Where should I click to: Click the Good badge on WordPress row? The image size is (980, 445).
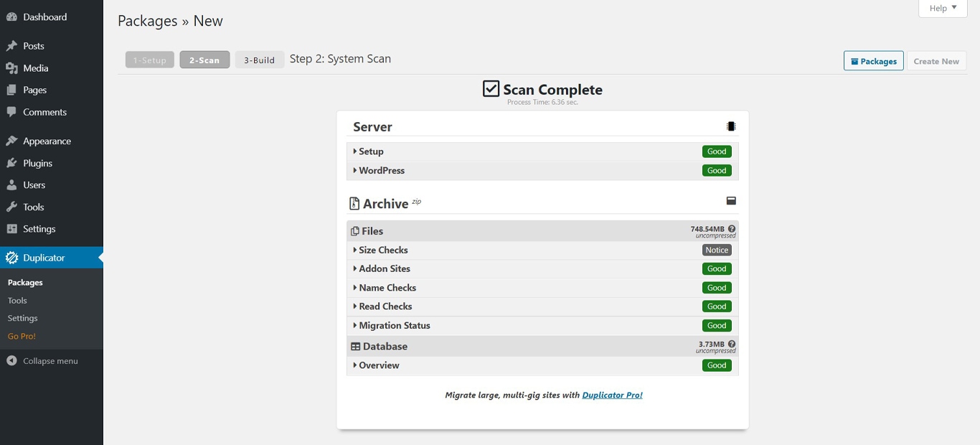pos(717,171)
